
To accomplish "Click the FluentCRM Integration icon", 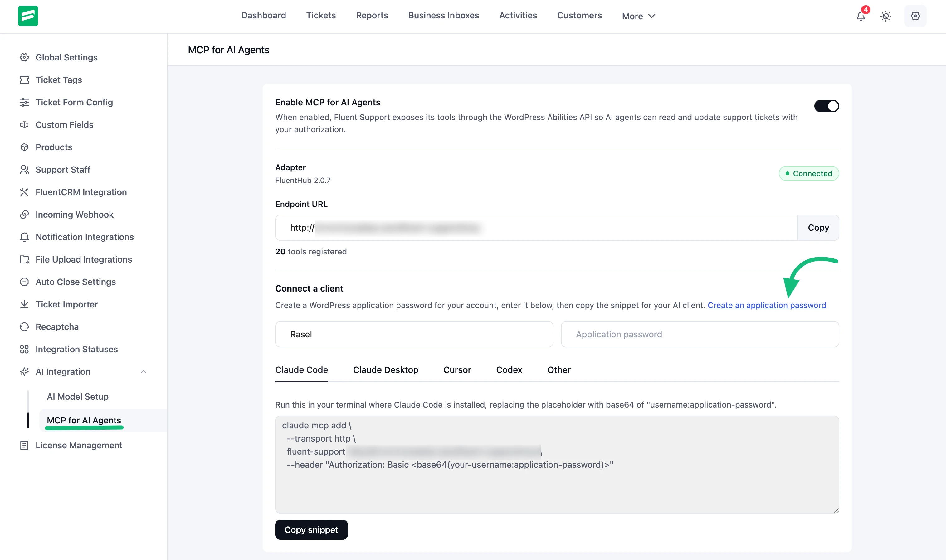I will 24,192.
